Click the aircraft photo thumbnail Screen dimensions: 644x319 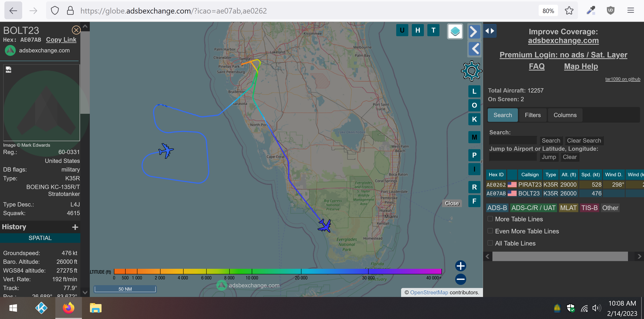(42, 103)
